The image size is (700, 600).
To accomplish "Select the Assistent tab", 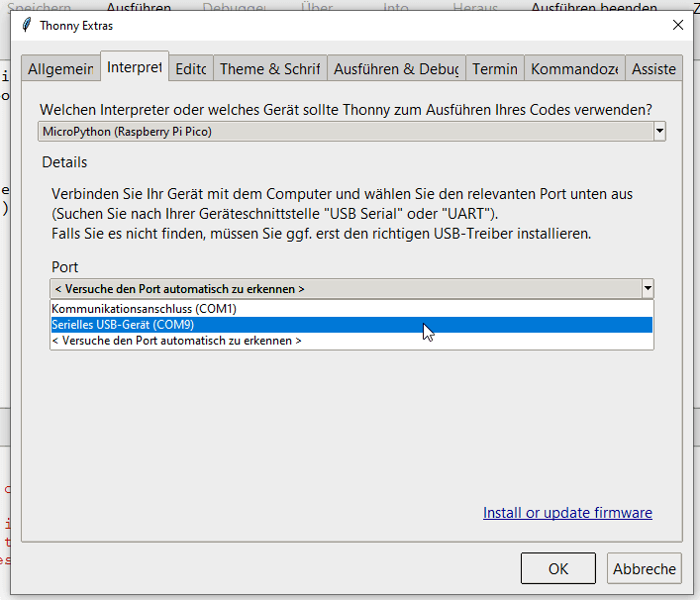I will click(x=654, y=69).
